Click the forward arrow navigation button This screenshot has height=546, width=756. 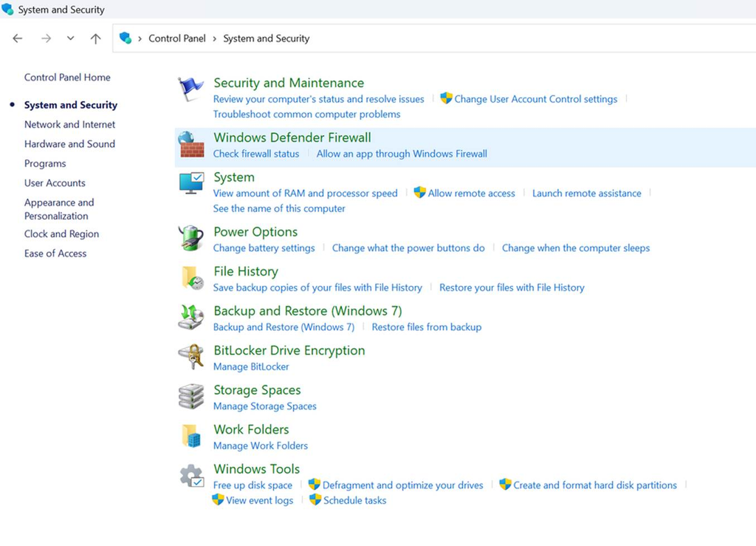(x=46, y=38)
